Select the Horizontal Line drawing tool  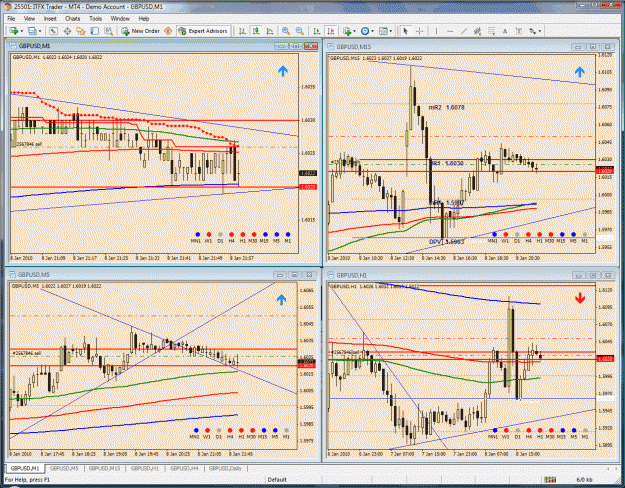point(450,31)
